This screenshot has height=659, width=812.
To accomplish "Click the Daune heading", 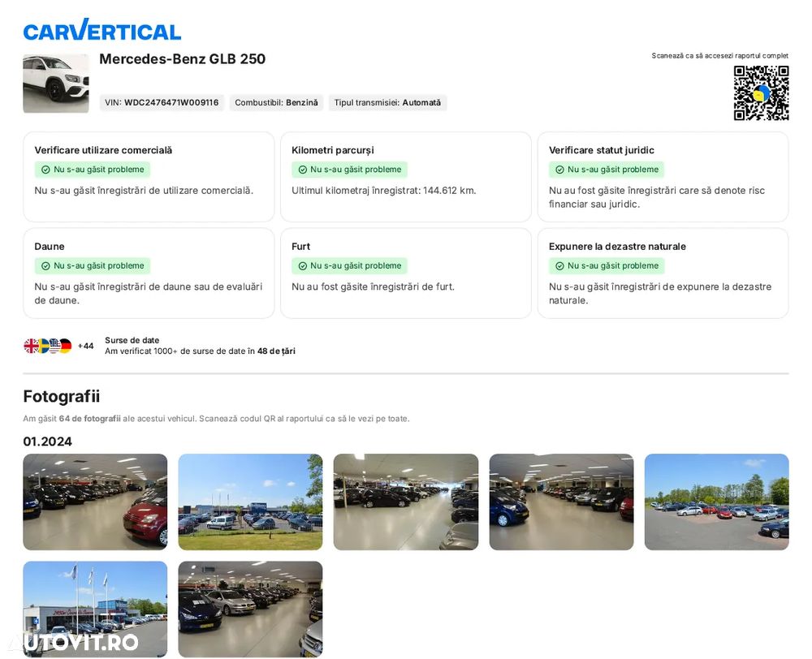I will 50,247.
